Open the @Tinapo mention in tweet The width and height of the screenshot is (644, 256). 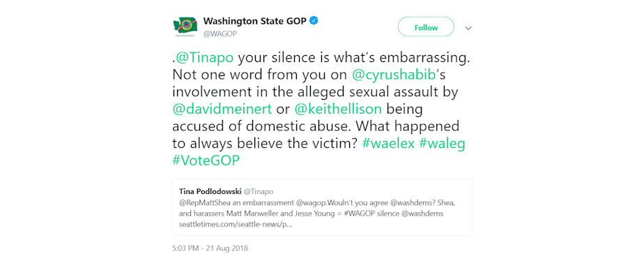pyautogui.click(x=205, y=58)
